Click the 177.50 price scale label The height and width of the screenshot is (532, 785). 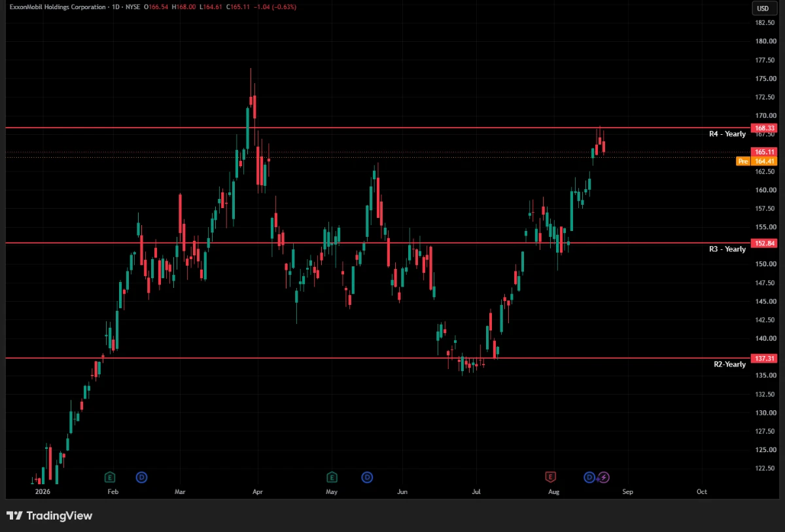(x=765, y=60)
